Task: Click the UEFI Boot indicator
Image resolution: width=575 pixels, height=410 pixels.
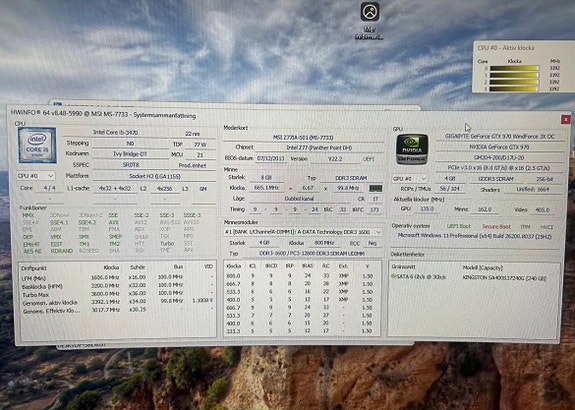Action: [x=459, y=227]
